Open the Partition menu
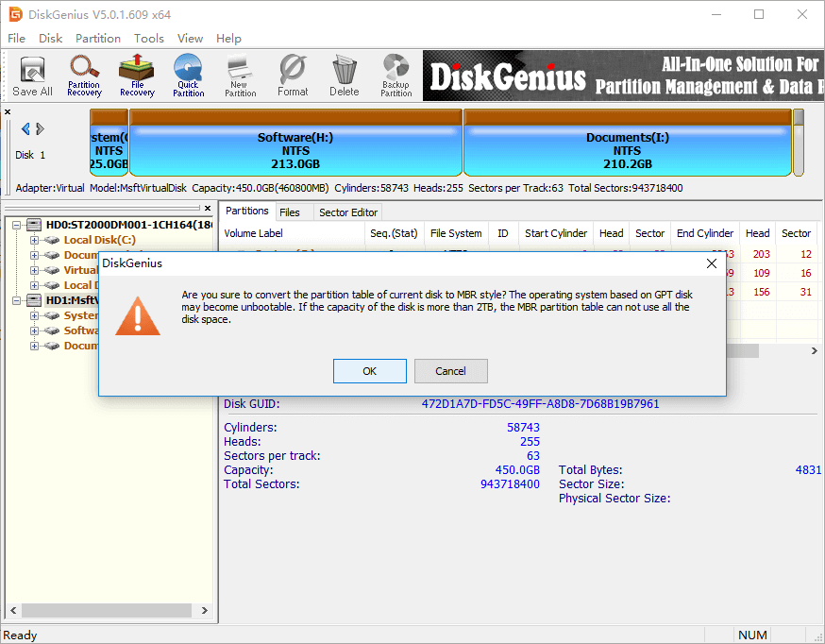 tap(98, 39)
